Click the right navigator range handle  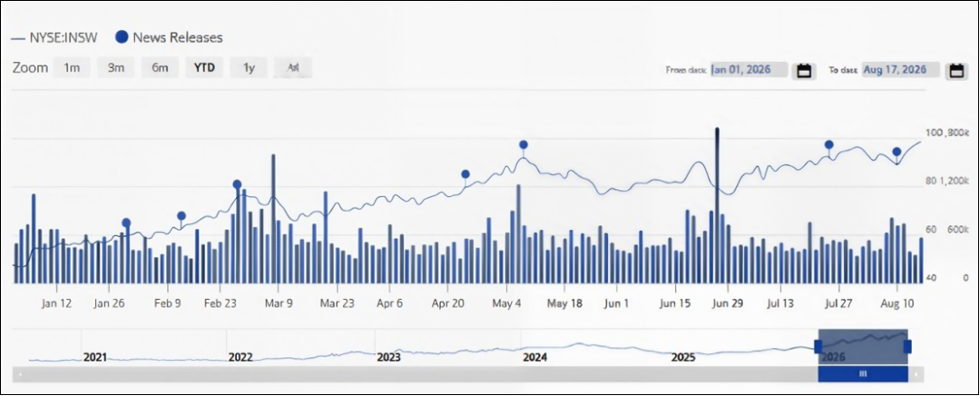[907, 347]
